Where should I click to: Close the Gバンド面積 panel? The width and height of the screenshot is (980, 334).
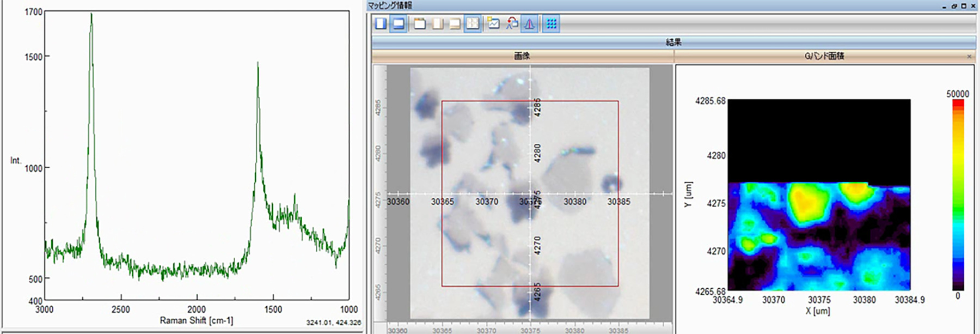969,56
